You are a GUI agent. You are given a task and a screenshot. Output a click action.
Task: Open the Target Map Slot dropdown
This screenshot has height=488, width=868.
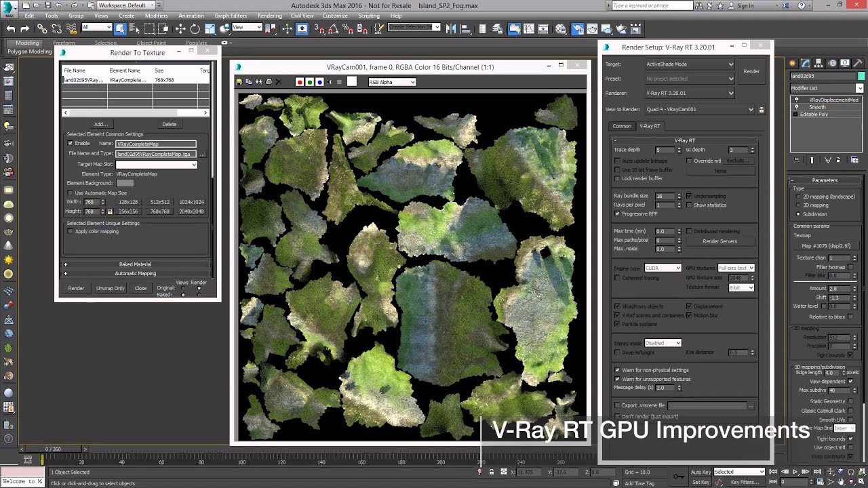click(156, 165)
